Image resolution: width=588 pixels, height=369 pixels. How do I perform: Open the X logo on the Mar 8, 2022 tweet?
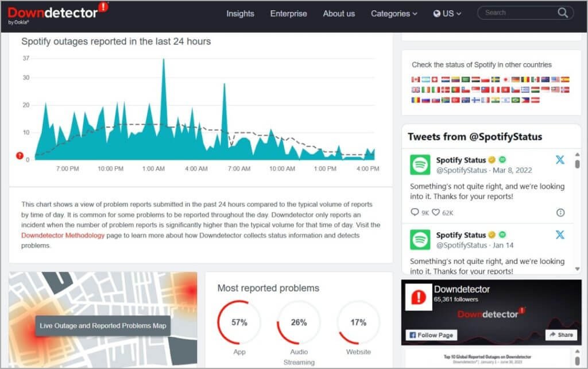pos(560,160)
